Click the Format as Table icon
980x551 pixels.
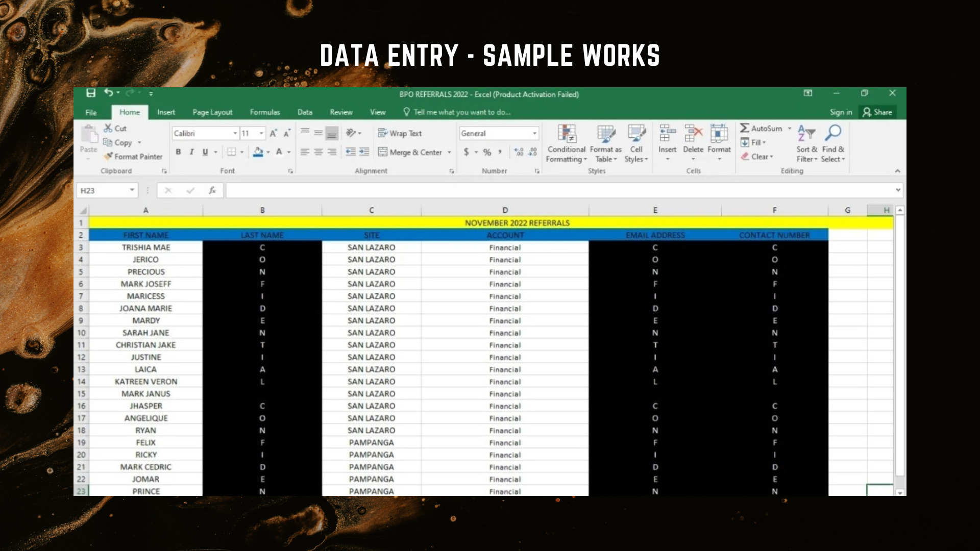606,134
